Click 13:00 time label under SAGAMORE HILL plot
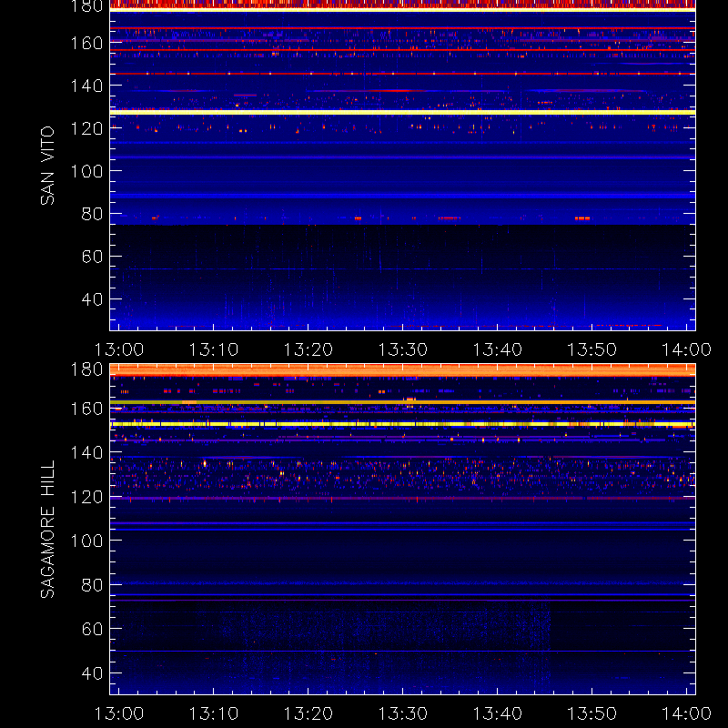Viewport: 728px width, 728px height. (119, 713)
